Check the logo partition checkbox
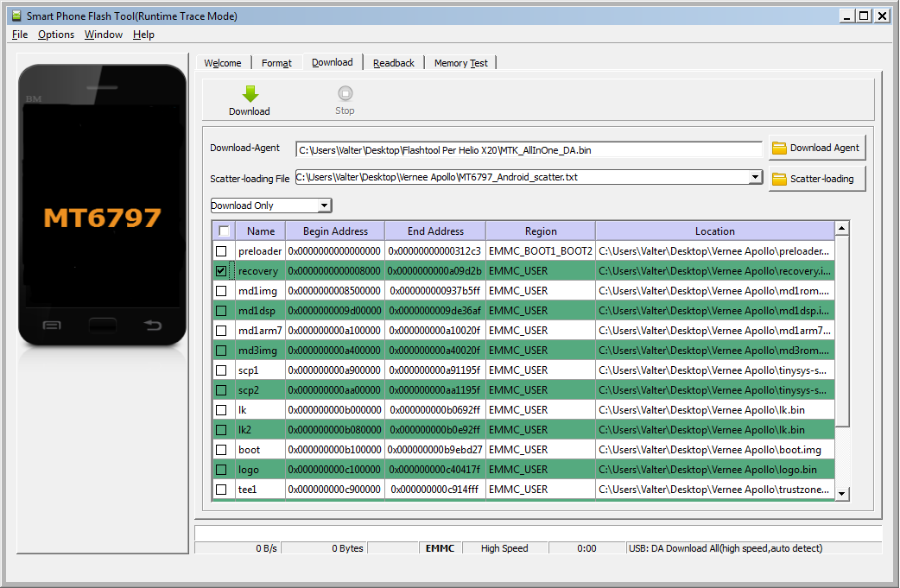 coord(222,469)
